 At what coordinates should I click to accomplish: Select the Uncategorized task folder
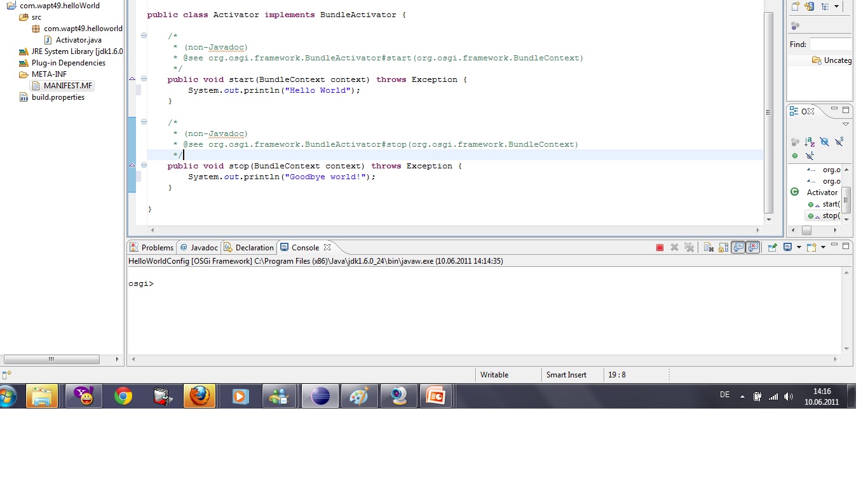[x=832, y=60]
